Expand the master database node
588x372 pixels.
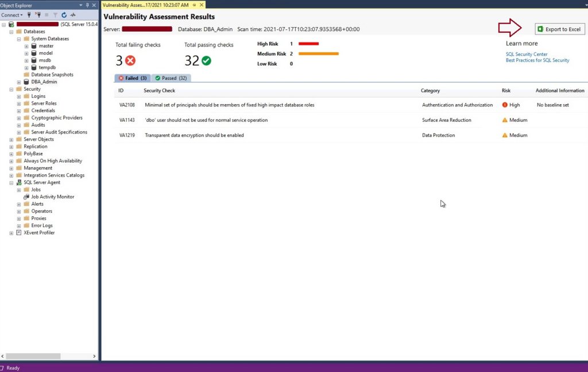point(26,46)
